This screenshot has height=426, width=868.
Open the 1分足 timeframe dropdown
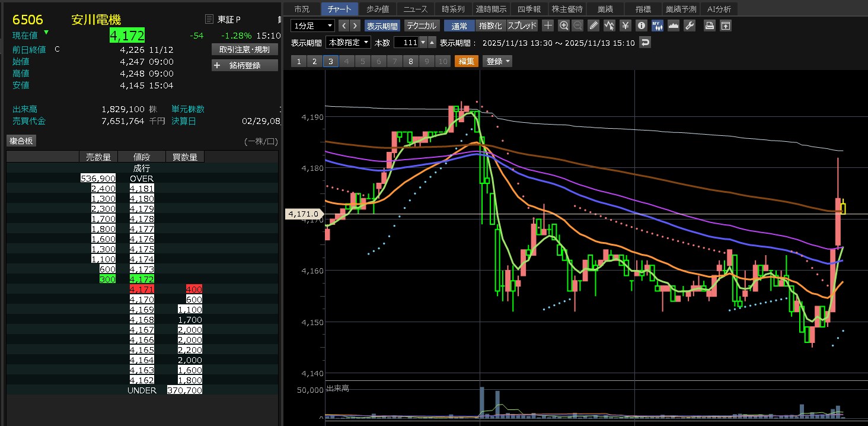(313, 26)
